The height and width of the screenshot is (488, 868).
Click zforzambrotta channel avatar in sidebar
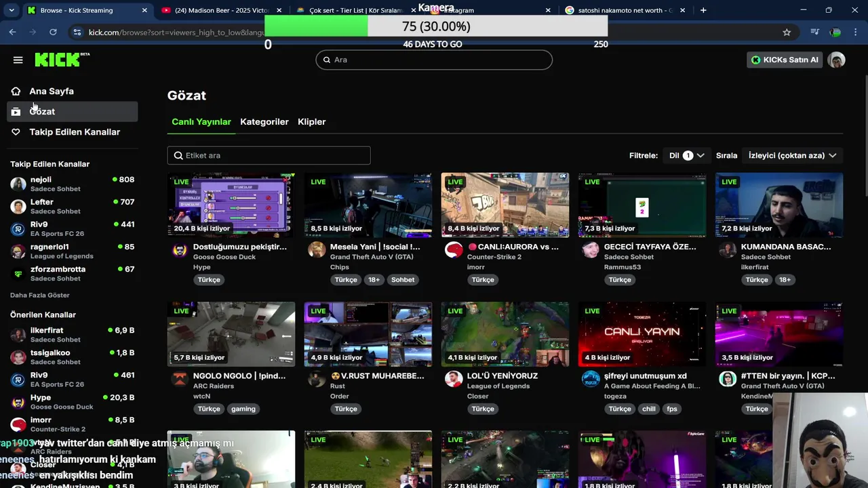click(x=18, y=273)
